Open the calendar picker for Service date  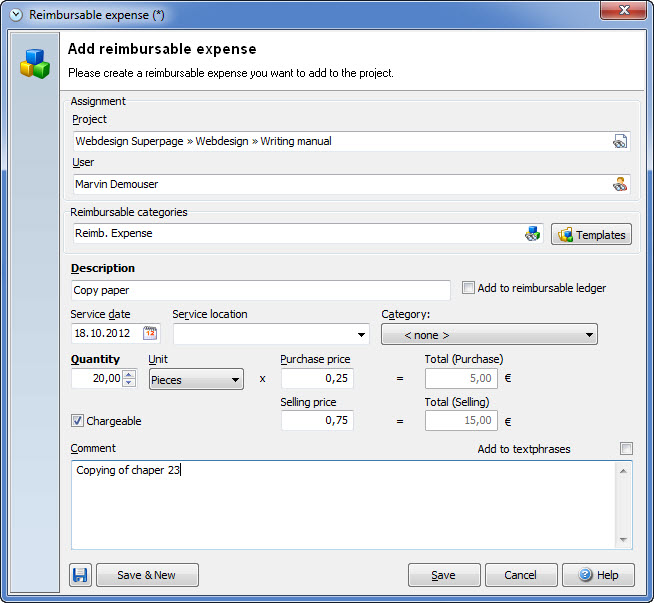(x=150, y=333)
